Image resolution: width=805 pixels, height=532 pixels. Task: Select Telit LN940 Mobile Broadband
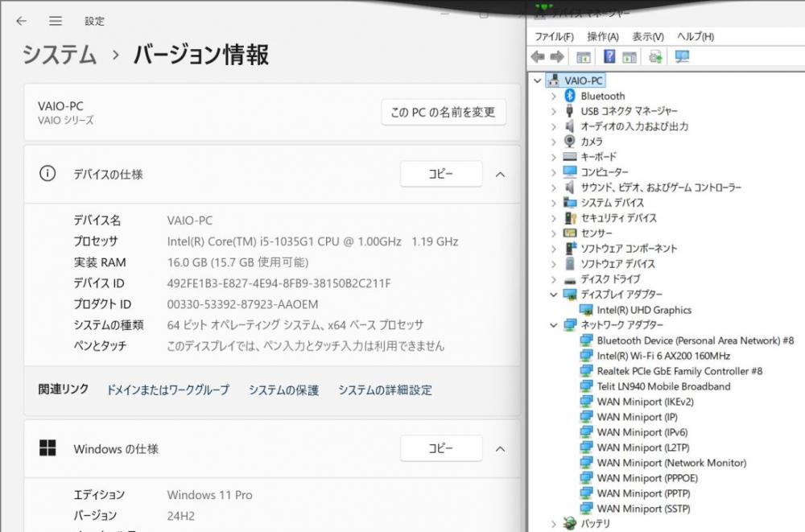pyautogui.click(x=663, y=386)
